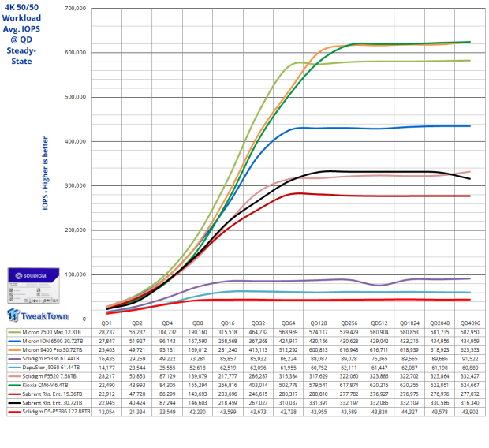Click the blue Micron ION 6500 legend swatch
Viewport: 489px width, 448px height.
point(14,341)
